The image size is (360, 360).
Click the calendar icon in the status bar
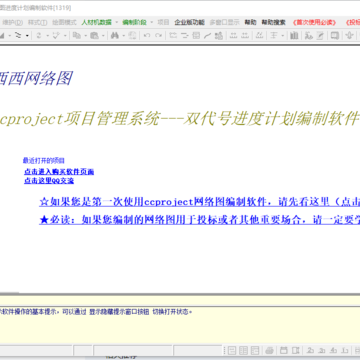[x=284, y=350]
